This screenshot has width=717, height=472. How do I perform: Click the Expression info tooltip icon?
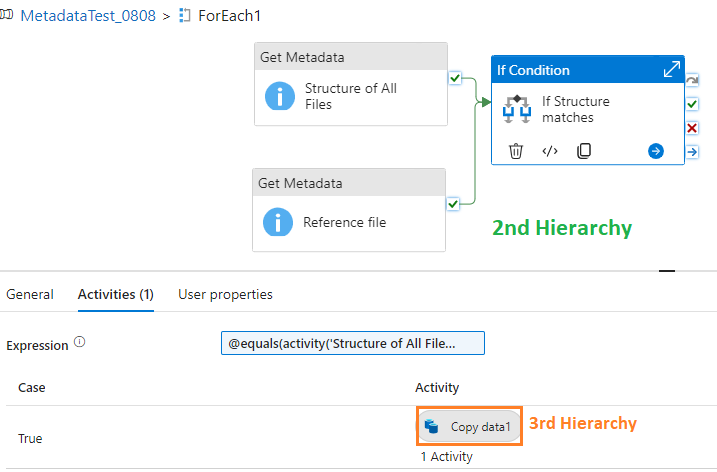[80, 342]
